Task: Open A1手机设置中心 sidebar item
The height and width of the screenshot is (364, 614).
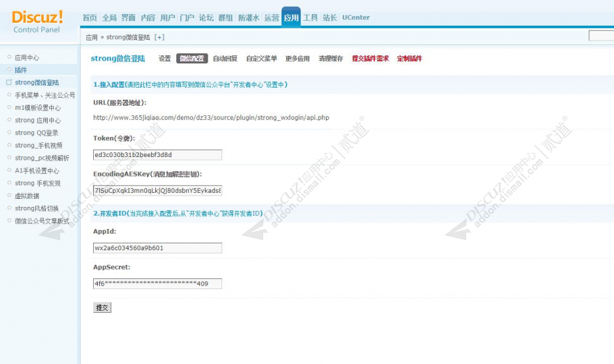Action: click(x=37, y=171)
